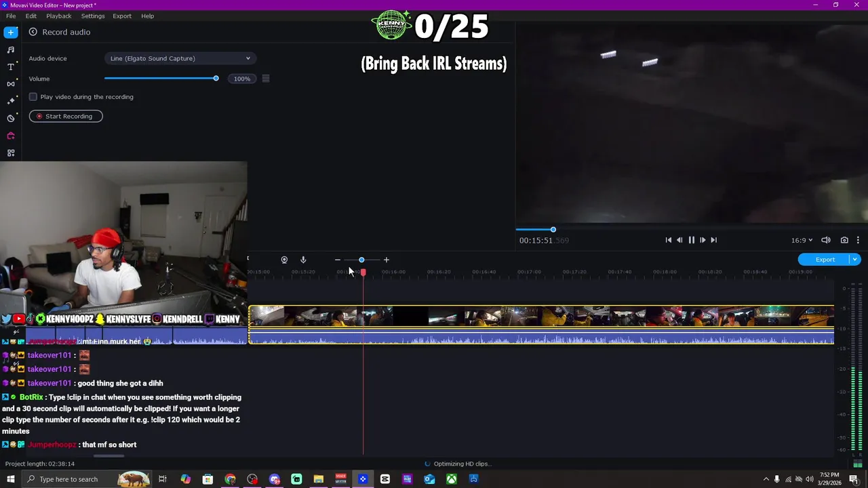This screenshot has width=868, height=488.
Task: Enable Play video during the recording
Action: pyautogui.click(x=33, y=97)
